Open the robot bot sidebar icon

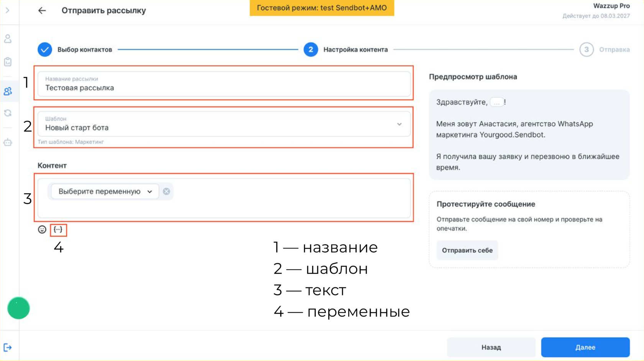point(8,142)
